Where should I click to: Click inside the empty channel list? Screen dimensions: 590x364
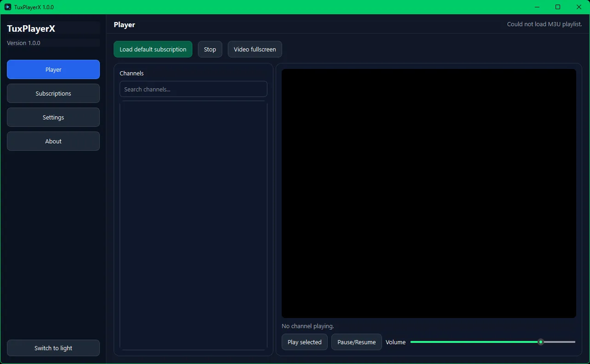(193, 225)
